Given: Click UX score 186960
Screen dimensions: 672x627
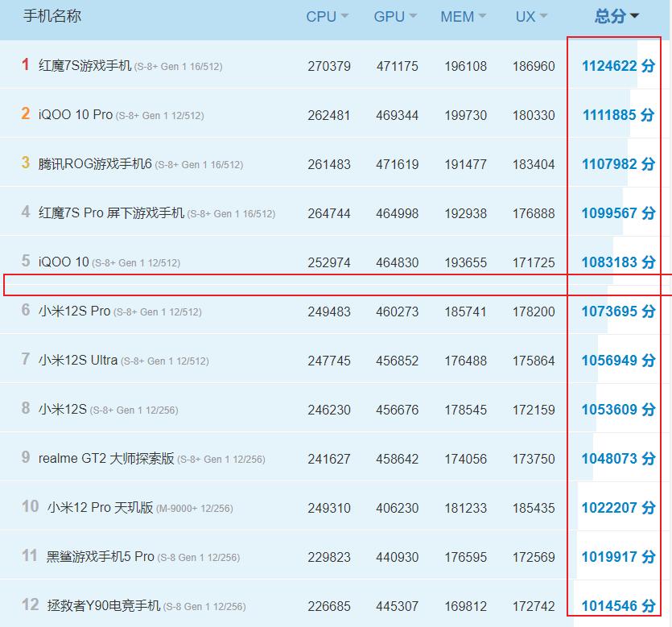Looking at the screenshot, I should (x=534, y=67).
